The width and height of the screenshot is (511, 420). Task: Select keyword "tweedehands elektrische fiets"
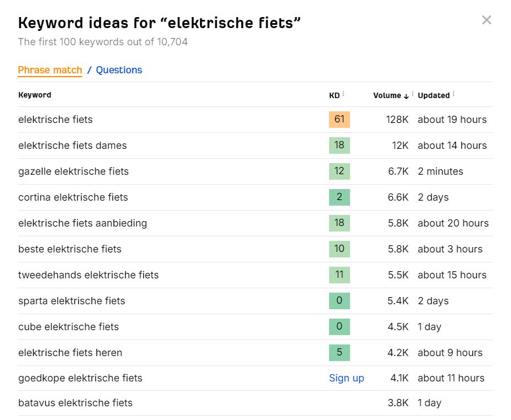point(88,275)
